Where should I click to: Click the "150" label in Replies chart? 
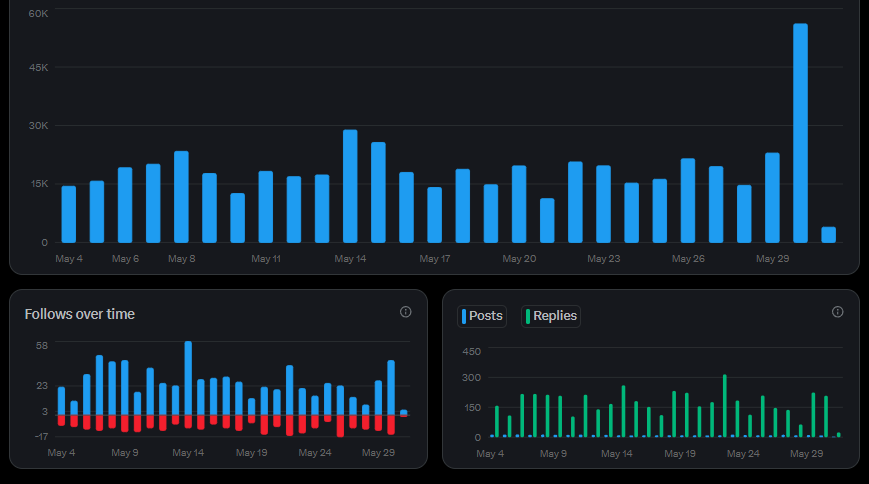point(472,407)
